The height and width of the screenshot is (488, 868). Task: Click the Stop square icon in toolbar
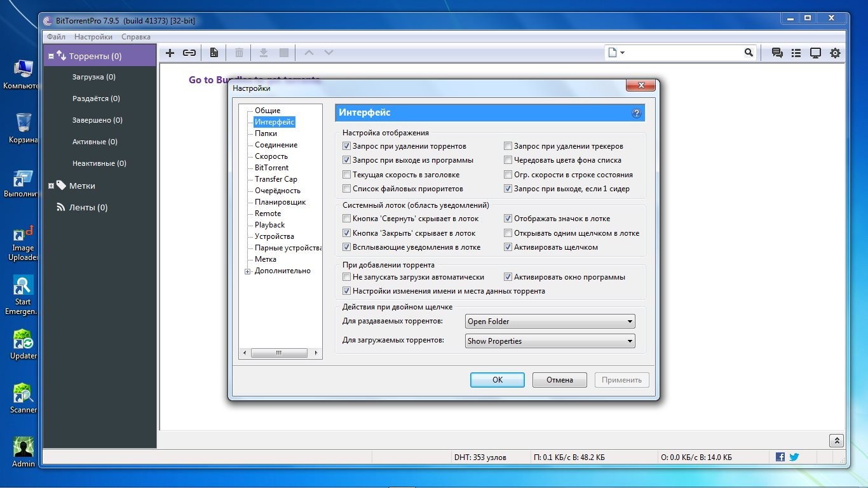click(284, 53)
